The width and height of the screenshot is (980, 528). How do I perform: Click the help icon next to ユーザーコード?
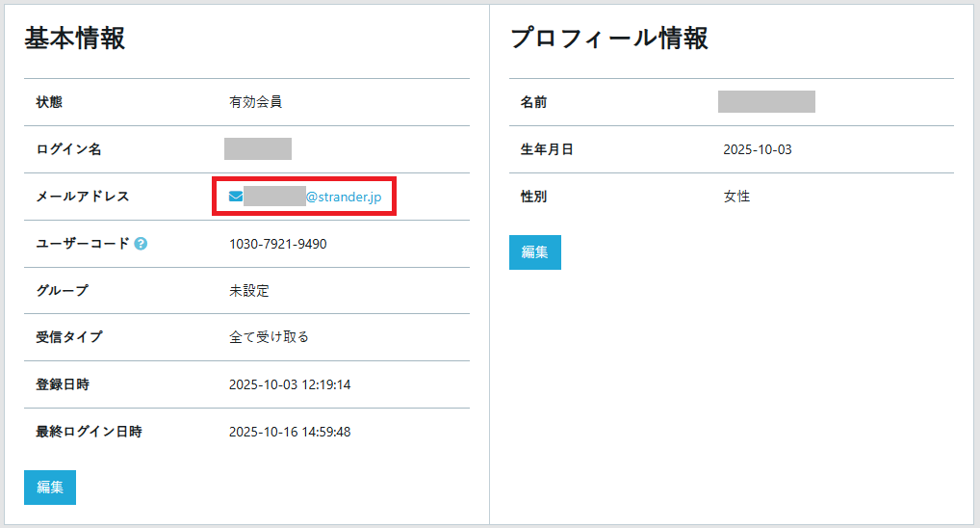tap(141, 244)
